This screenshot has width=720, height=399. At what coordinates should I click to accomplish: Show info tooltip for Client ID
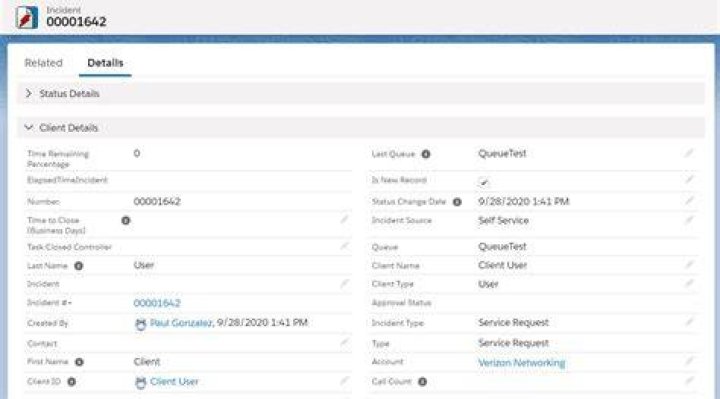pos(72,382)
